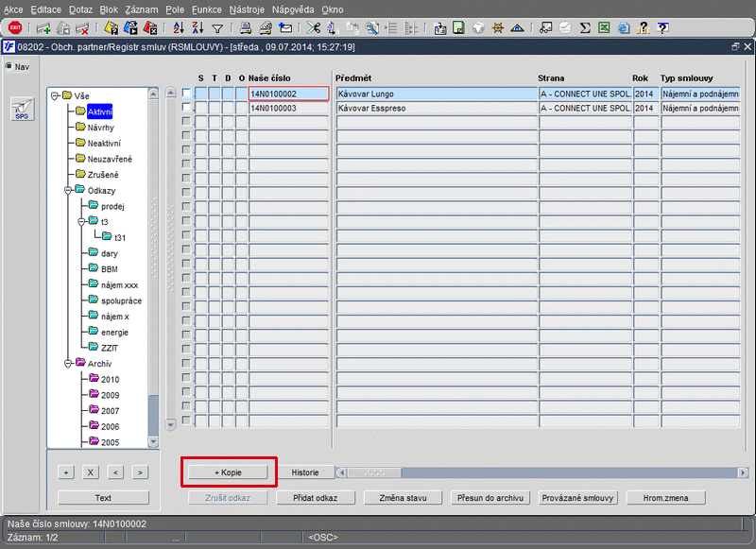756x549 pixels.
Task: Collapse the t3 folder node
Action: click(x=81, y=222)
